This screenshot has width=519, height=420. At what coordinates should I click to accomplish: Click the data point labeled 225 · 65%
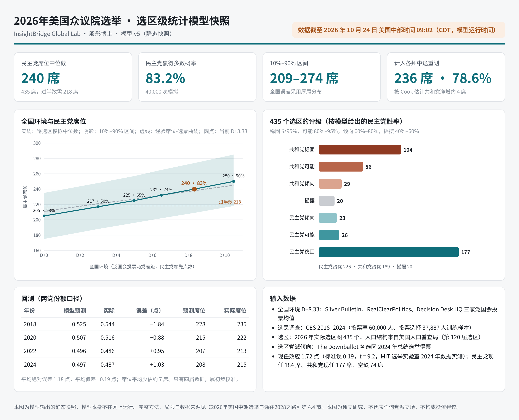[135, 200]
